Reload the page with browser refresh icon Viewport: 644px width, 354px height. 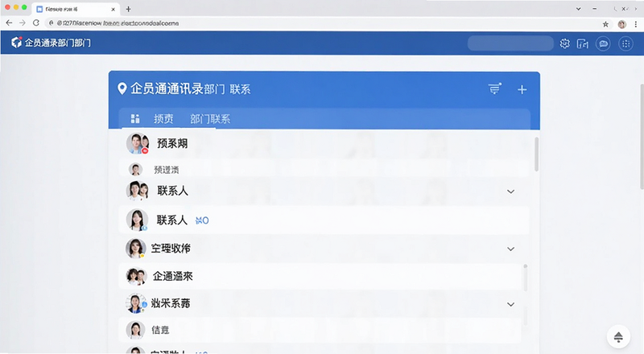click(x=35, y=23)
